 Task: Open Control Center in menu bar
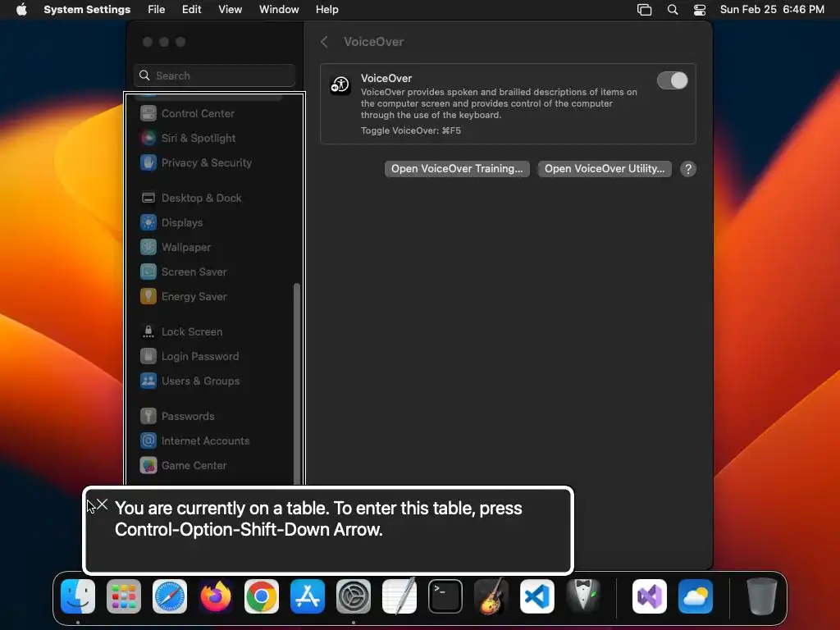tap(700, 10)
